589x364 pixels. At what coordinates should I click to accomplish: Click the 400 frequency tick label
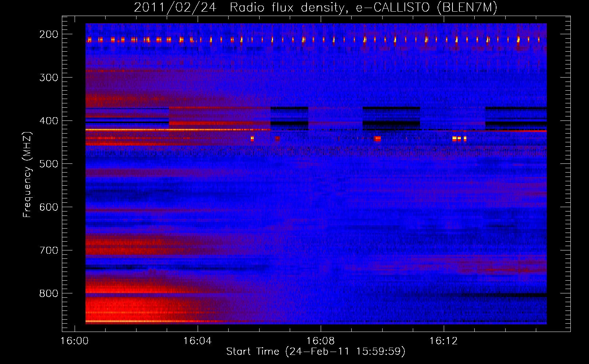(x=49, y=121)
